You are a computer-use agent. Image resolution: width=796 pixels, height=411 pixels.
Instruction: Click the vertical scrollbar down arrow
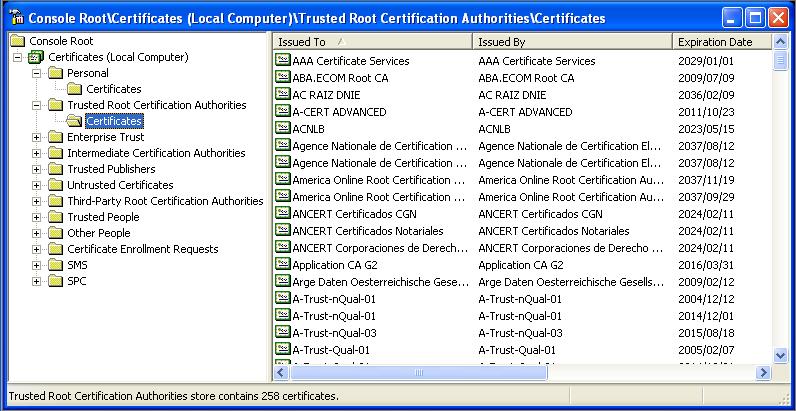pos(781,355)
